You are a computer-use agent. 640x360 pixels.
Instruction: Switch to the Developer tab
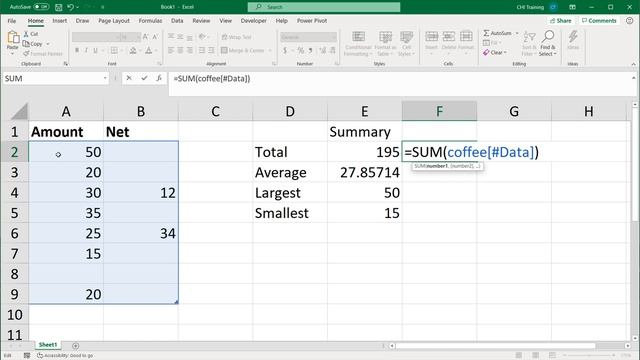tap(253, 21)
